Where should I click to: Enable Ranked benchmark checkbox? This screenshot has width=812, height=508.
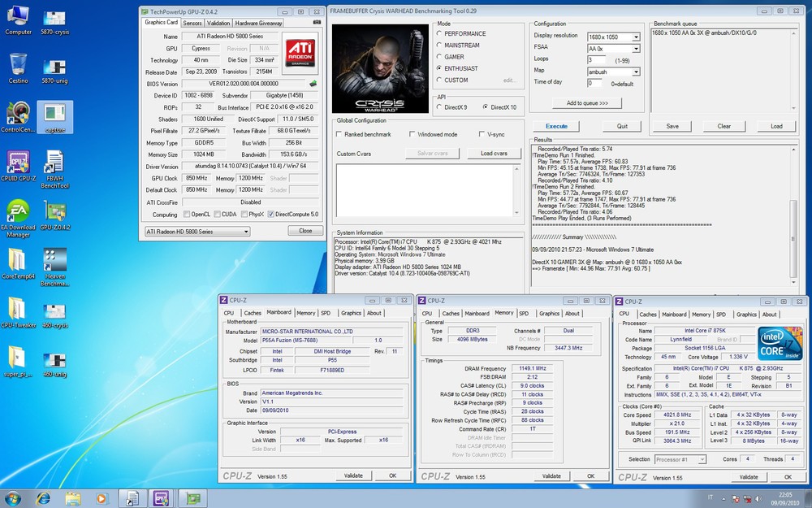339,134
